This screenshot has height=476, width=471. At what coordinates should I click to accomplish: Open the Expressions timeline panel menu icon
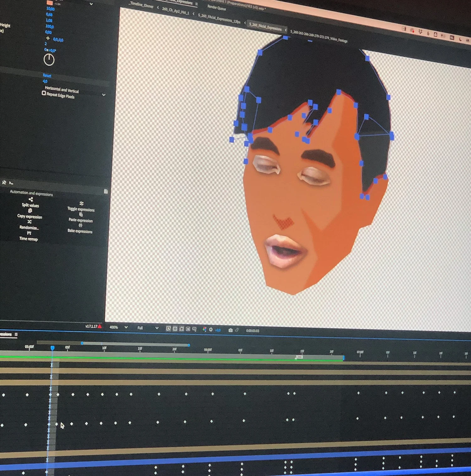pyautogui.click(x=16, y=334)
